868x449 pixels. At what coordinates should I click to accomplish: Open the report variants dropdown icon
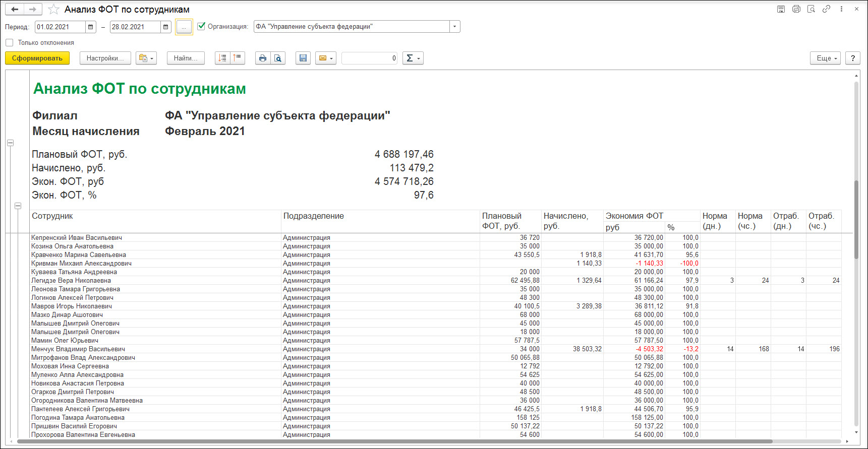[x=146, y=58]
